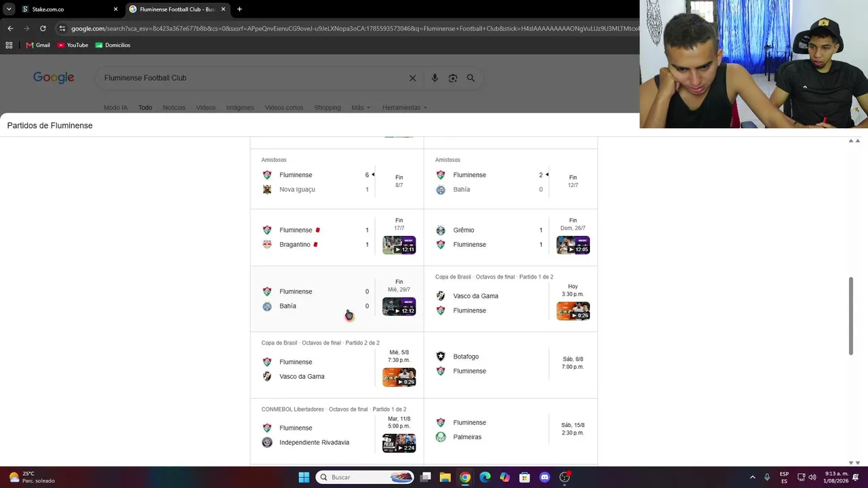
Task: Close the Fluminense Football Club tab
Action: tap(223, 9)
